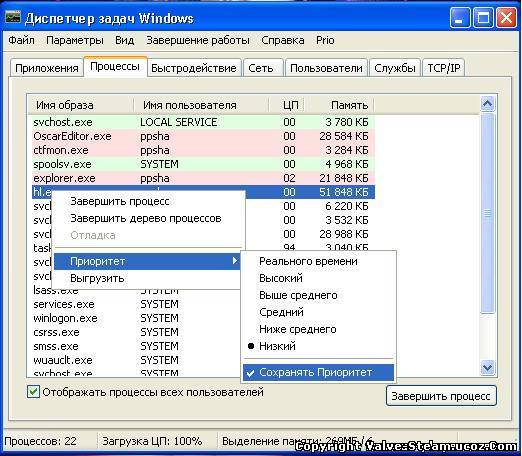Open the Файл menu
Screen dimensions: 522x456
coord(21,40)
